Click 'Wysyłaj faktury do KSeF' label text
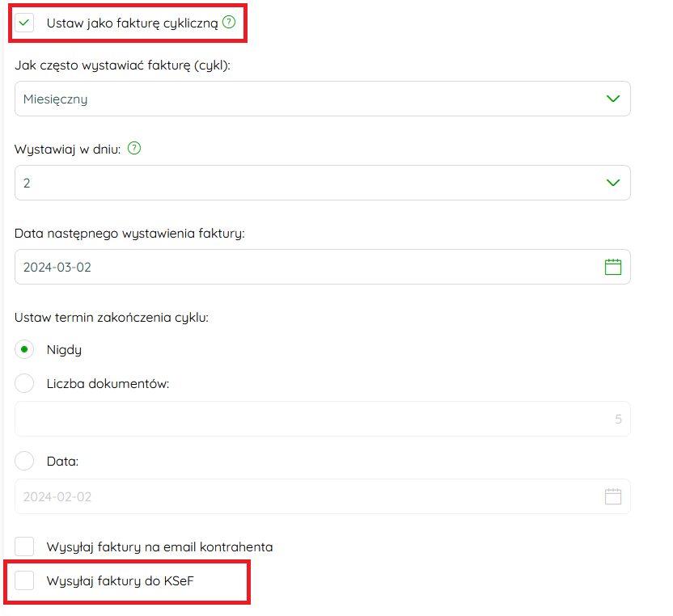 pos(121,580)
